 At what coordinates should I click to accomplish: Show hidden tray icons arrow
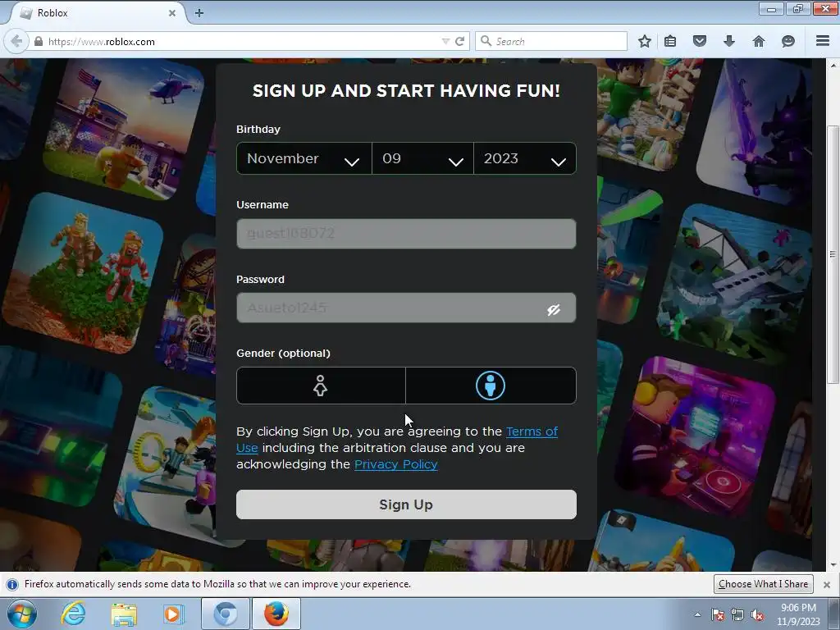697,614
